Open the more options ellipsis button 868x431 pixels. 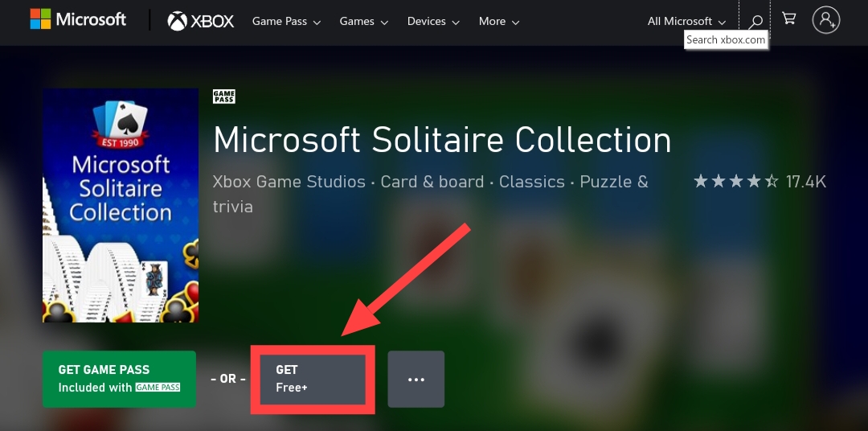coord(416,379)
